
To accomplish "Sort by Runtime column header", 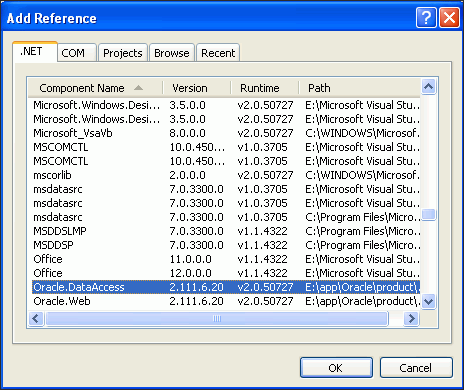I will 264,88.
